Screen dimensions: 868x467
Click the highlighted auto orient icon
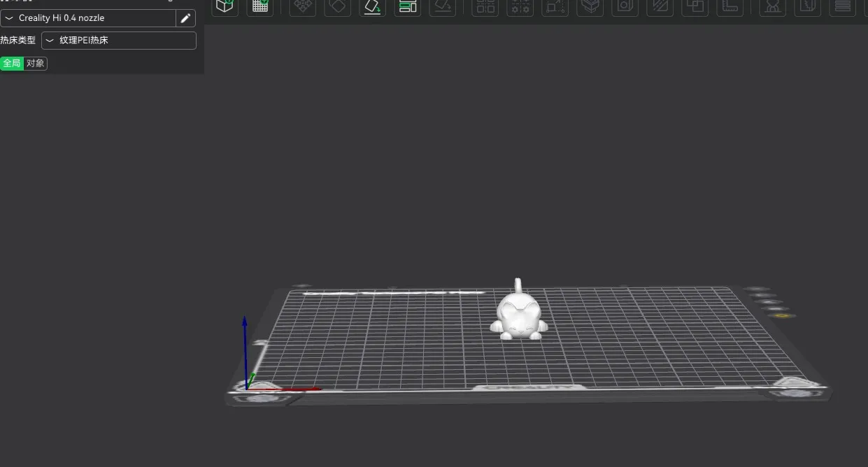373,6
